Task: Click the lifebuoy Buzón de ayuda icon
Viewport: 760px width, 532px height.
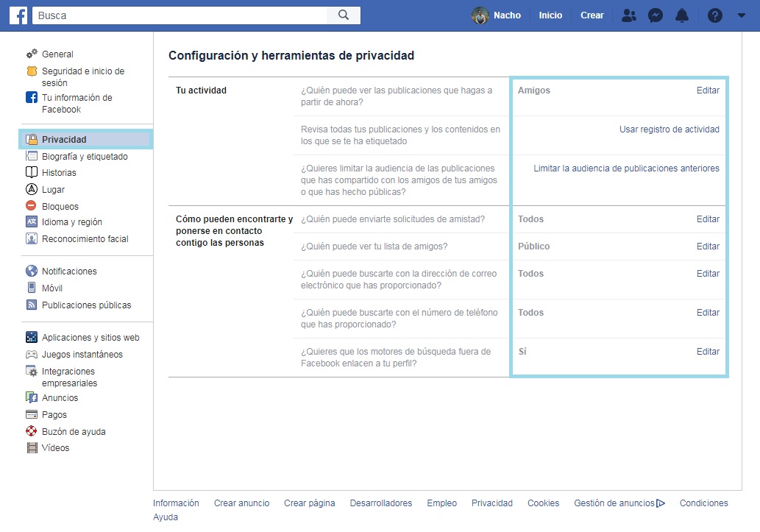Action: pos(32,430)
